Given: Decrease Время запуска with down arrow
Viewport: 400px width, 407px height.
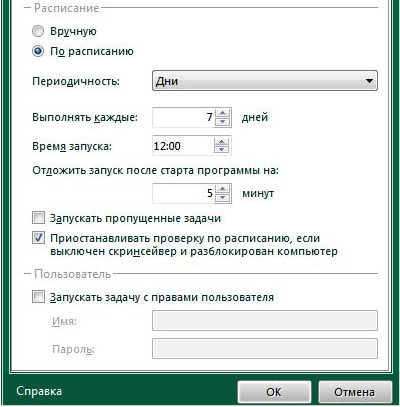Looking at the screenshot, I should pyautogui.click(x=222, y=150).
